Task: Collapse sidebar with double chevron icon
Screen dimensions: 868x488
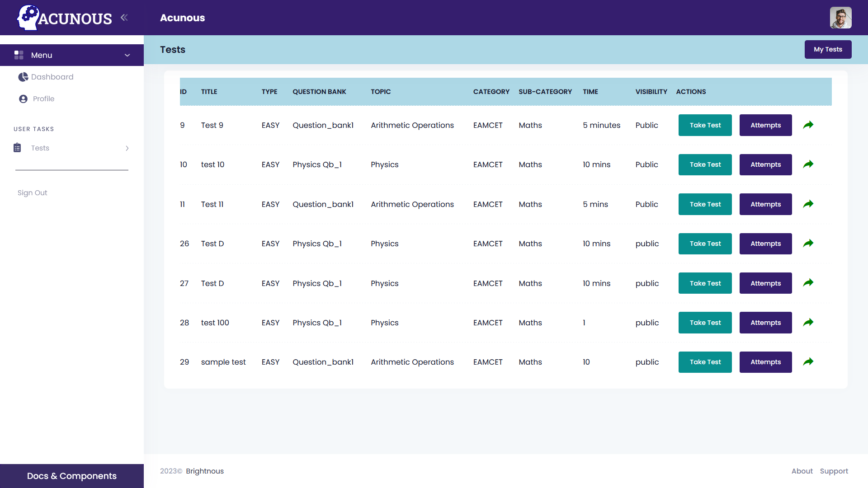Action: (124, 18)
